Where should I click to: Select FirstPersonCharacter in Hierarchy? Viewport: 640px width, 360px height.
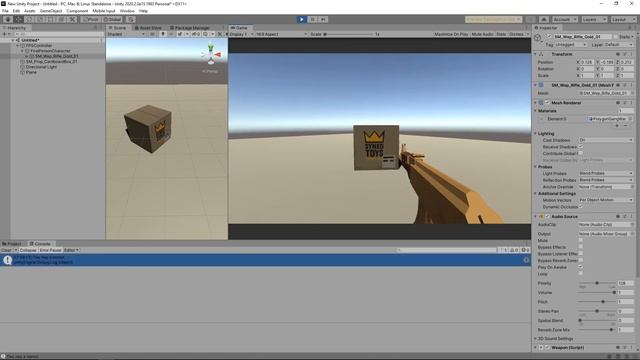pos(50,51)
